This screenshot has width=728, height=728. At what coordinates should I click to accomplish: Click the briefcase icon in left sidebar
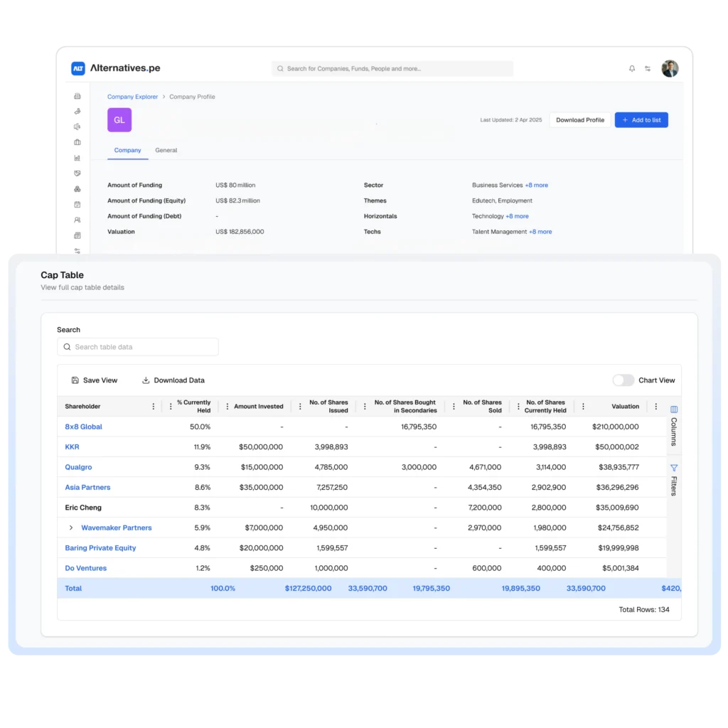pos(77,142)
